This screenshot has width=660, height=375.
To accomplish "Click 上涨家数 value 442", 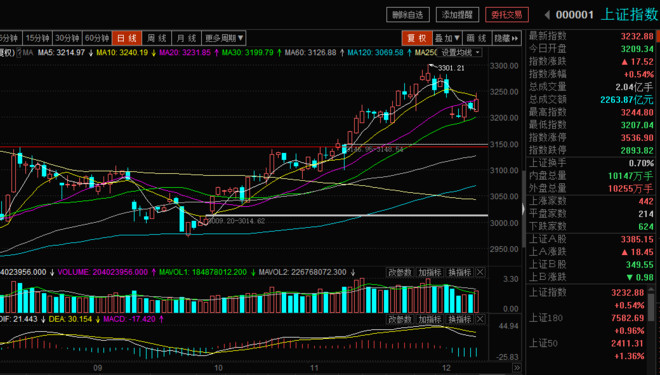I will 646,201.
